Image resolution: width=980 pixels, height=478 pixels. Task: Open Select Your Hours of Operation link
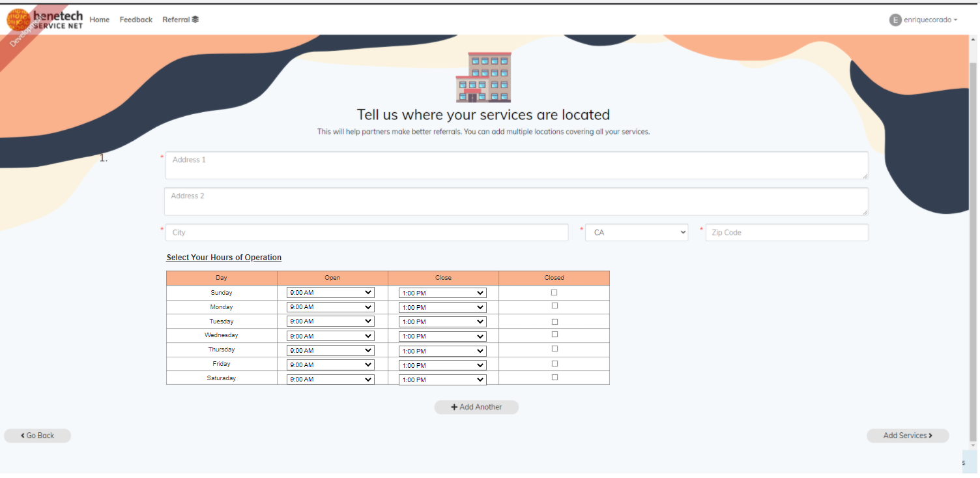[x=223, y=257]
